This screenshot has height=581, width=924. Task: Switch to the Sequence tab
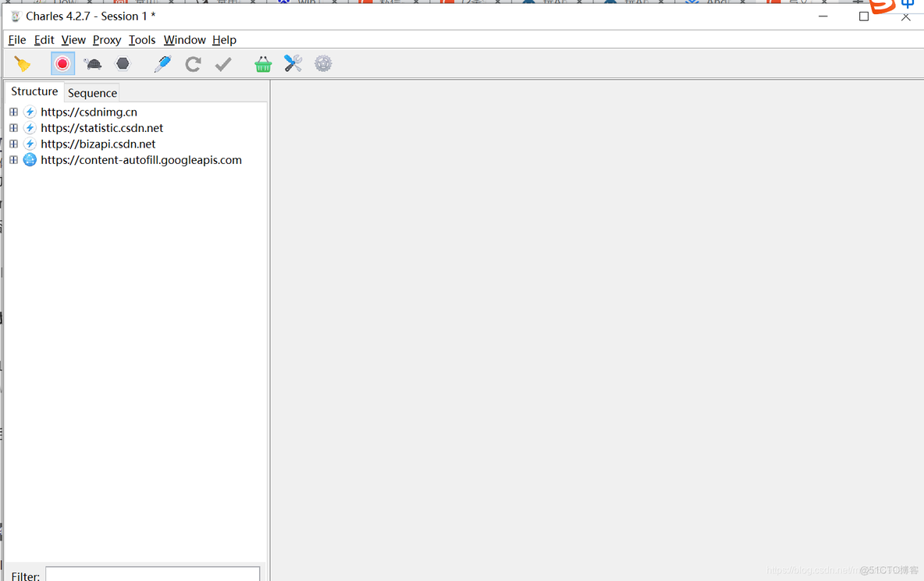click(x=93, y=93)
